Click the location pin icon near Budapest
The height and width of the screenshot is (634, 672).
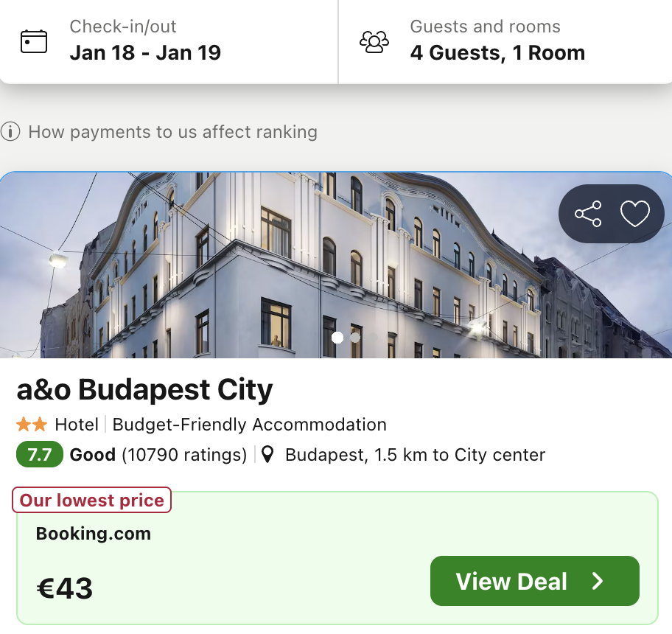pyautogui.click(x=268, y=455)
